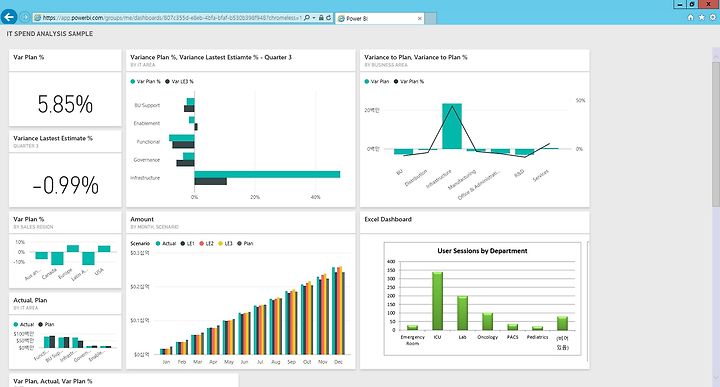Click the Pediatrics label in Excel chart
The width and height of the screenshot is (720, 387).
click(537, 337)
